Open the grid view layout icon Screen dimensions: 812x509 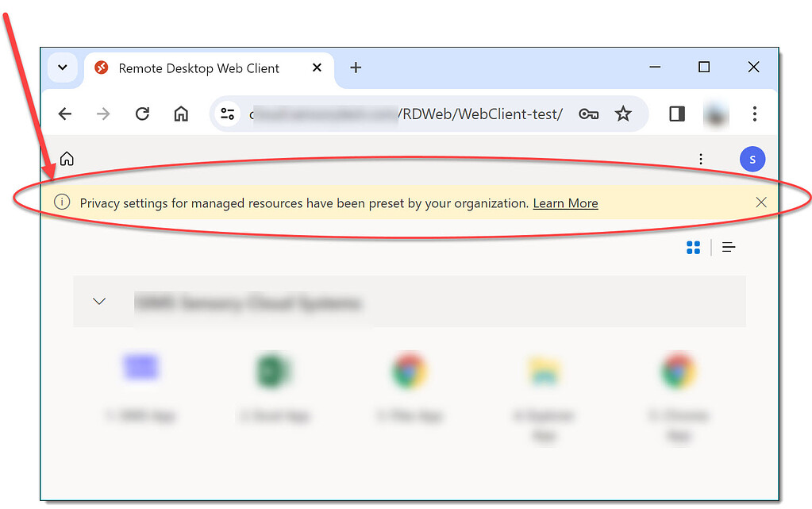pos(693,247)
